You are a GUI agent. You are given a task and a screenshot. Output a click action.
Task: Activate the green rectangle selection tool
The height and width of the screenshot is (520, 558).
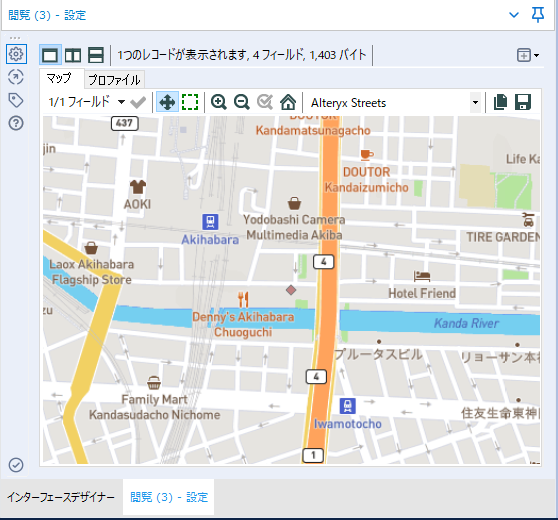[190, 102]
